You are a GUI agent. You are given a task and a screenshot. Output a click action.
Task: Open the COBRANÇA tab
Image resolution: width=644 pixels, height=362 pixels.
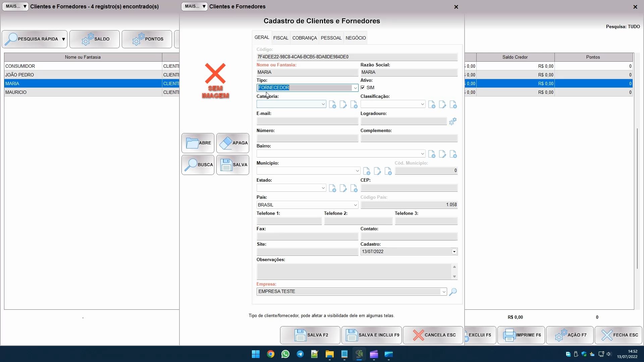point(304,38)
